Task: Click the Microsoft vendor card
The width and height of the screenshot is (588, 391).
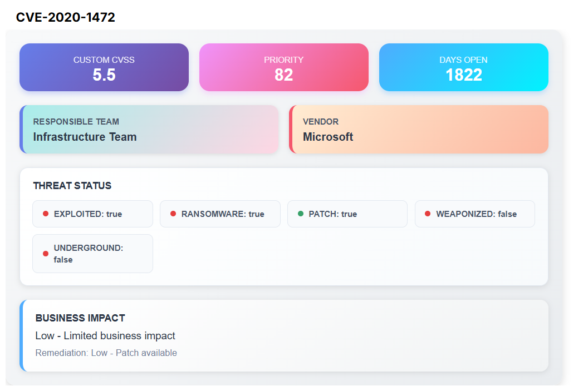Action: 419,129
